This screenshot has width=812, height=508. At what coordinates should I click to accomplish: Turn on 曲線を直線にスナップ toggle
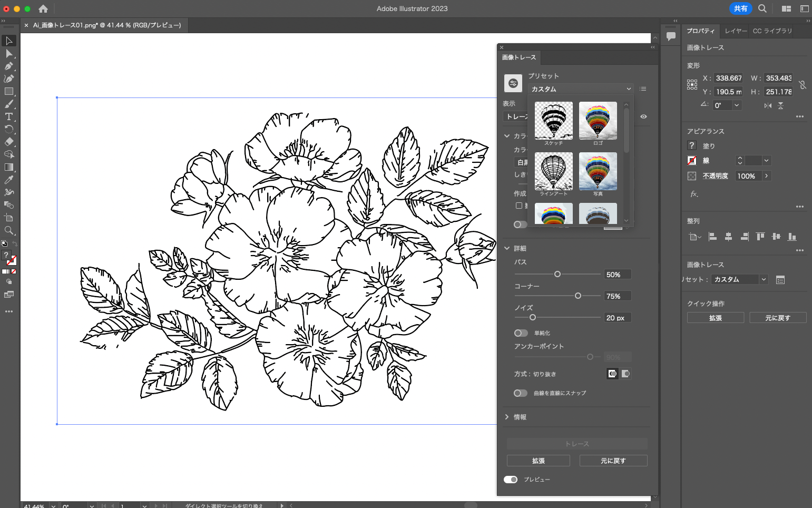tap(521, 393)
